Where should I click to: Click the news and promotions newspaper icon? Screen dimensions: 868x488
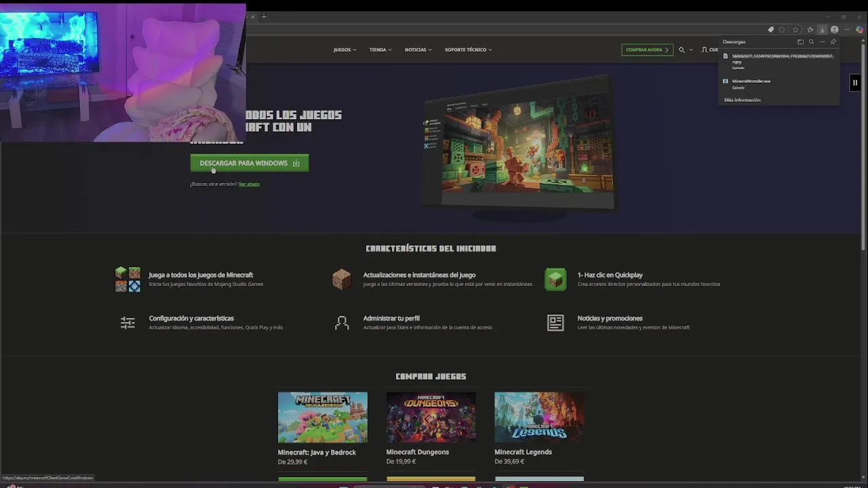[x=555, y=323]
